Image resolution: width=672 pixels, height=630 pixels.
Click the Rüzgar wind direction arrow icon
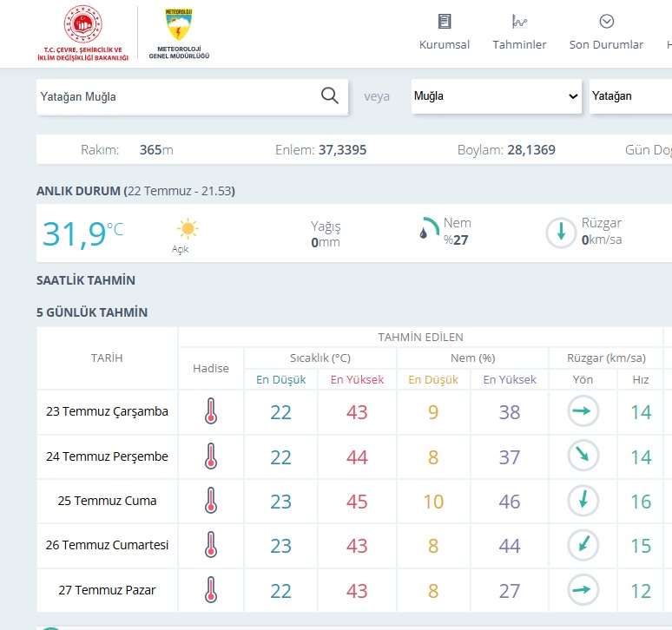[561, 232]
